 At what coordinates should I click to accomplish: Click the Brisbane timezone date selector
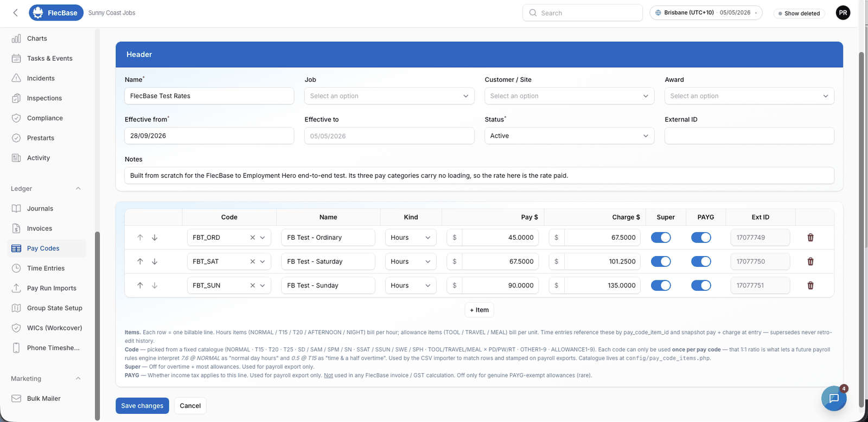tap(706, 12)
